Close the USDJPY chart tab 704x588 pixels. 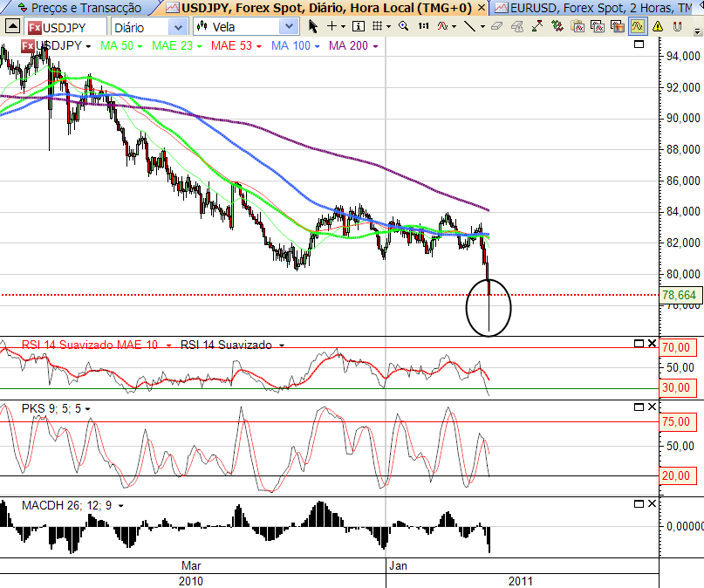pos(482,8)
